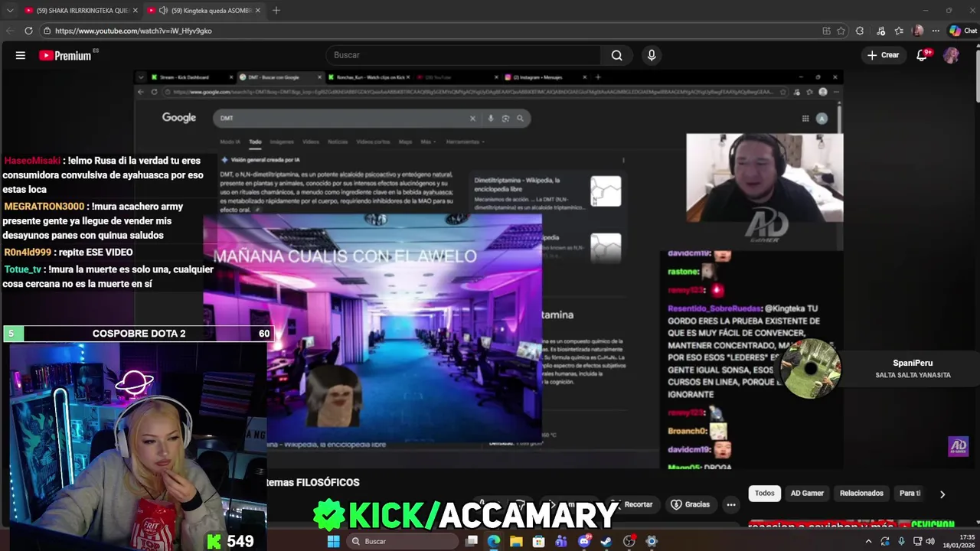Open more video actions (three dots)

[x=731, y=504]
